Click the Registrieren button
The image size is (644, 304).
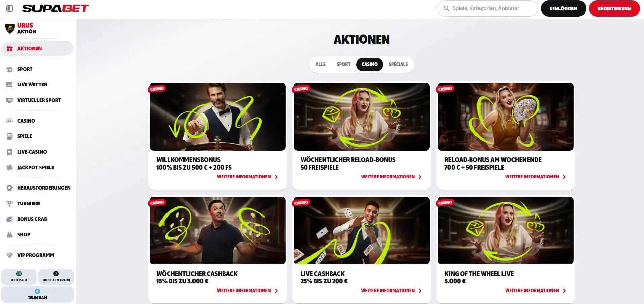614,8
